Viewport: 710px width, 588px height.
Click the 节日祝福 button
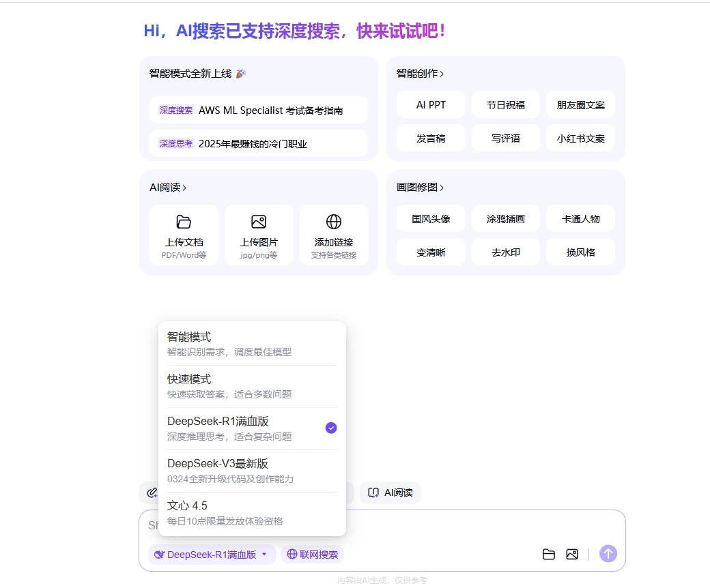506,105
